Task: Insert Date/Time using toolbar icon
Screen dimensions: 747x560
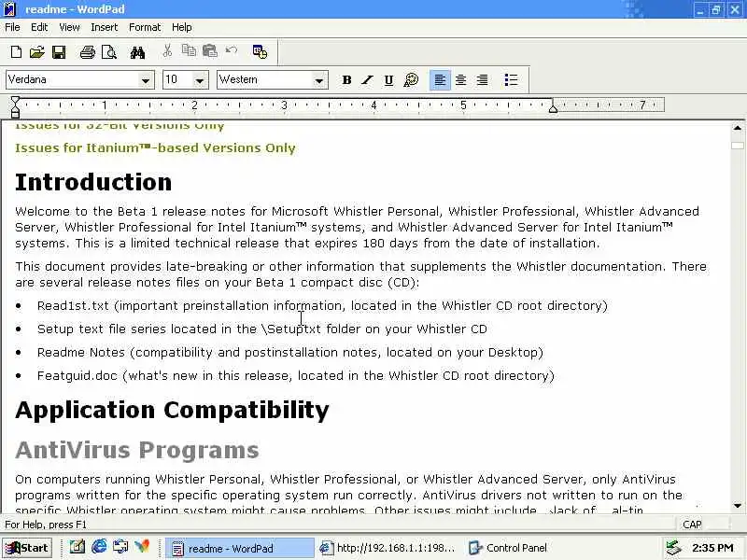Action: [261, 51]
